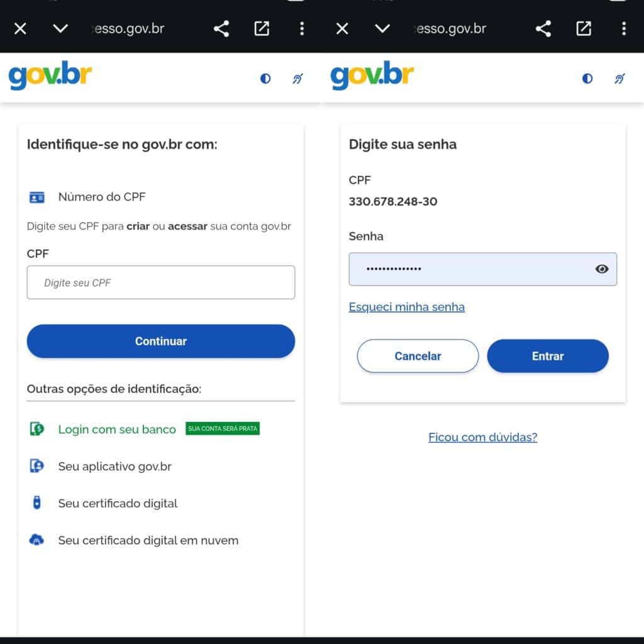Open Login com seu banco option

116,429
